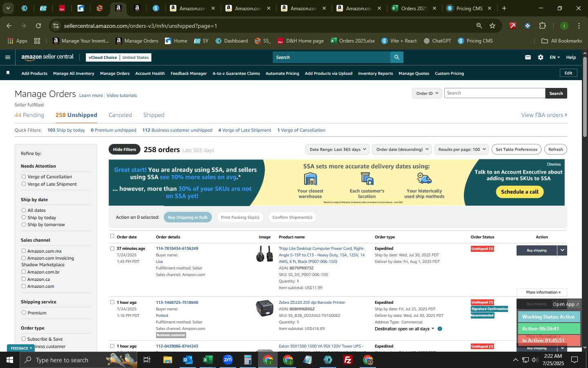Switch to Pricing CMS browser tab

(x=469, y=8)
